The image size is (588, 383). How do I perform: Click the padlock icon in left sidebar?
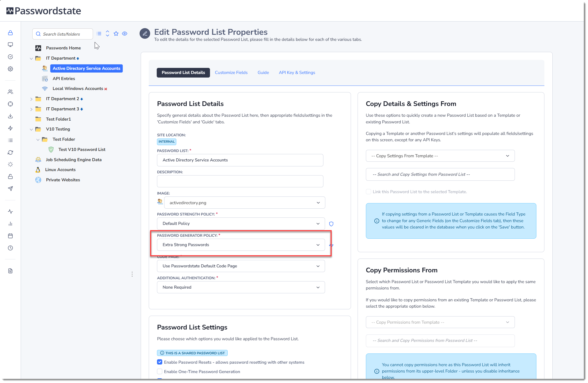[x=10, y=33]
